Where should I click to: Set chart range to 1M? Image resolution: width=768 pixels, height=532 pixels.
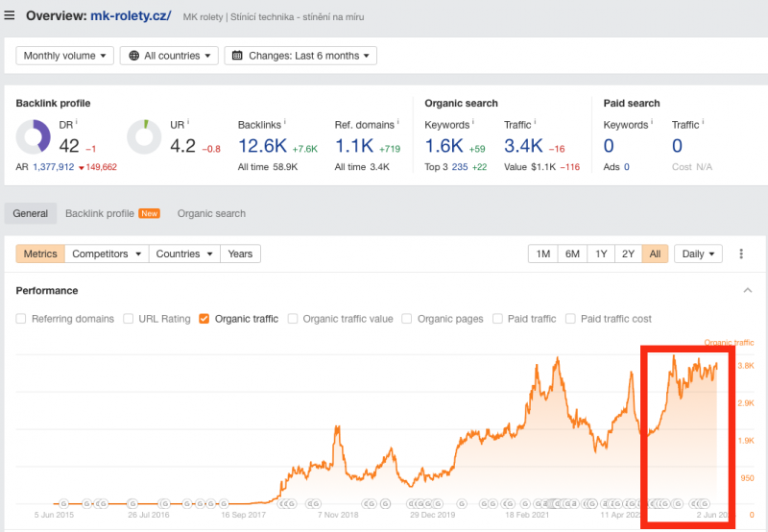[x=542, y=254]
